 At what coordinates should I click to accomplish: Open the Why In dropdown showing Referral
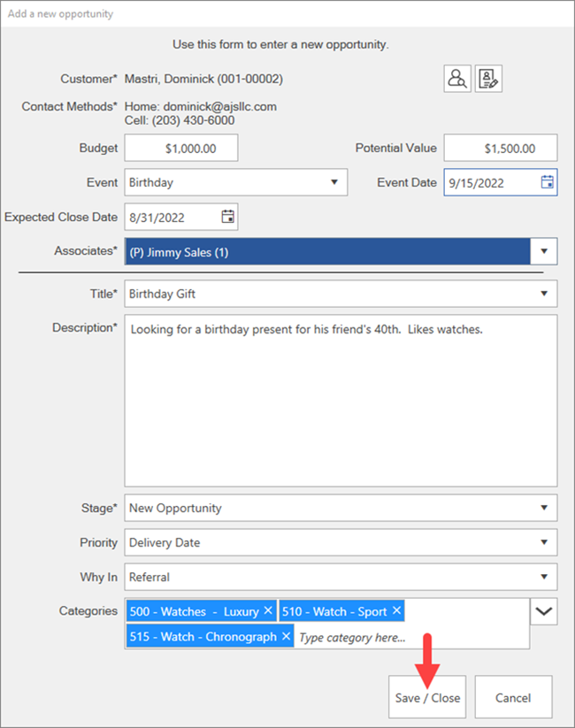coord(544,577)
